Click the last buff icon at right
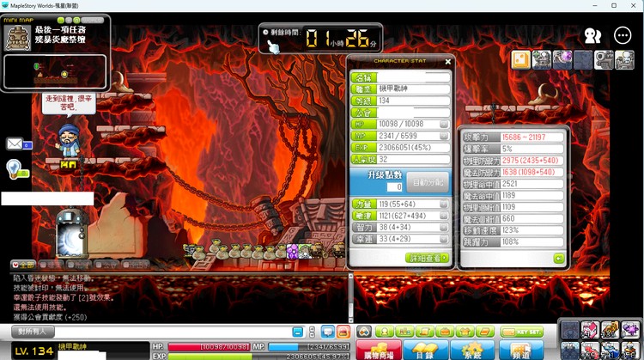 tap(625, 60)
